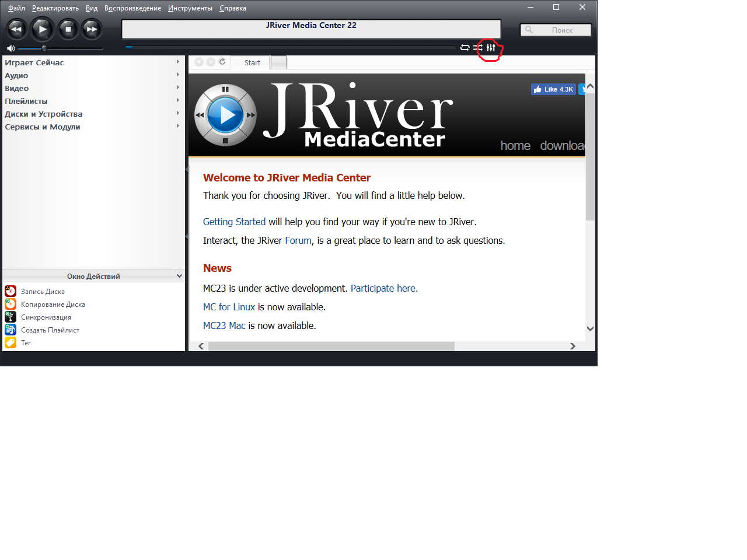
Task: Open the download page link
Action: point(562,146)
